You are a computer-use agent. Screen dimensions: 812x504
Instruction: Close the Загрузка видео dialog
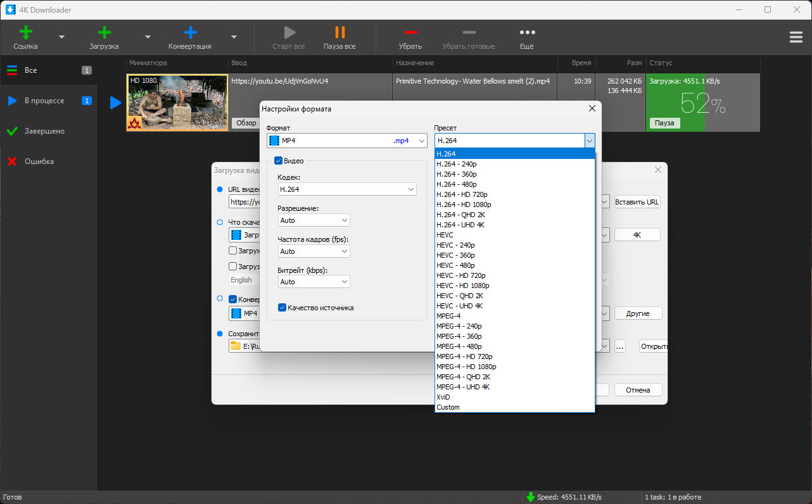[x=657, y=170]
